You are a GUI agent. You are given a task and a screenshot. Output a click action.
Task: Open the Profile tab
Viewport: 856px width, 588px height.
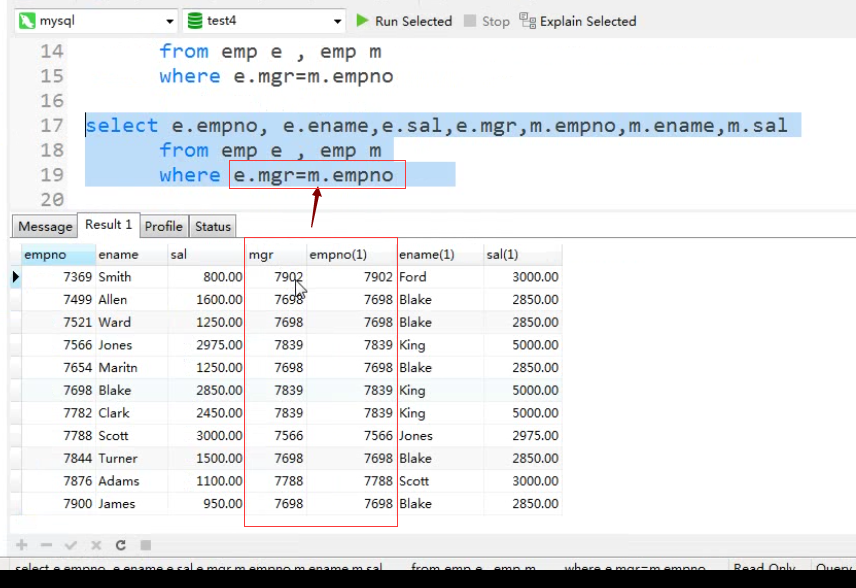pyautogui.click(x=164, y=227)
